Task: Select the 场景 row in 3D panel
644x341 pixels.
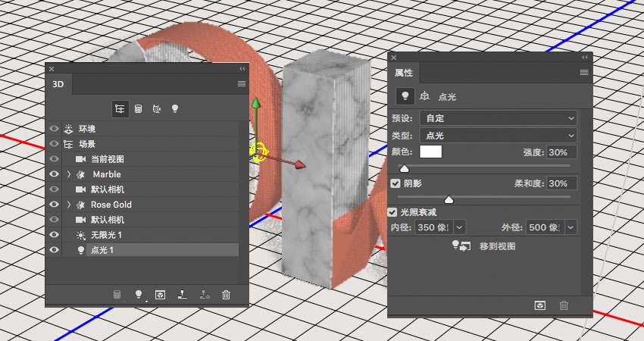Action: point(150,144)
